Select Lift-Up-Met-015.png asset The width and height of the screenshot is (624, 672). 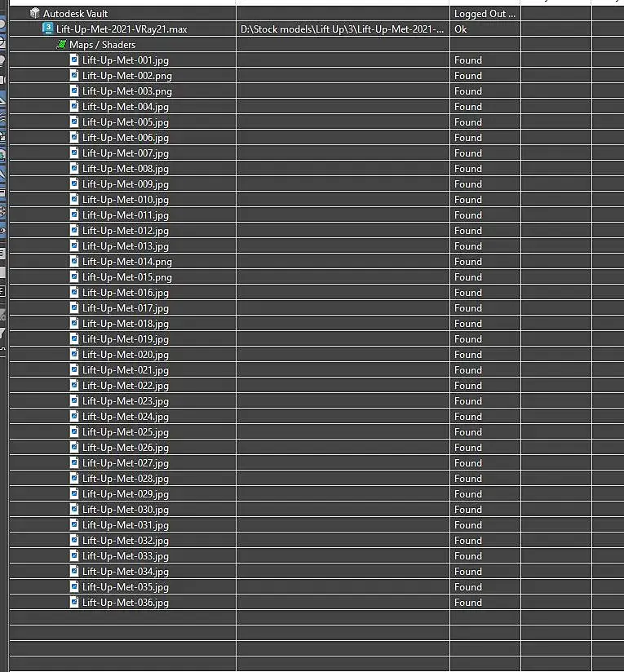[x=127, y=277]
